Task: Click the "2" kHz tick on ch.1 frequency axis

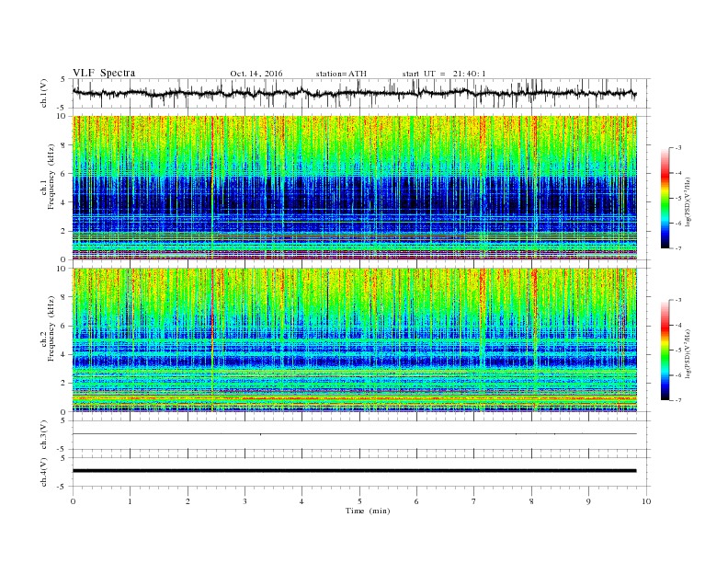Action: 64,231
